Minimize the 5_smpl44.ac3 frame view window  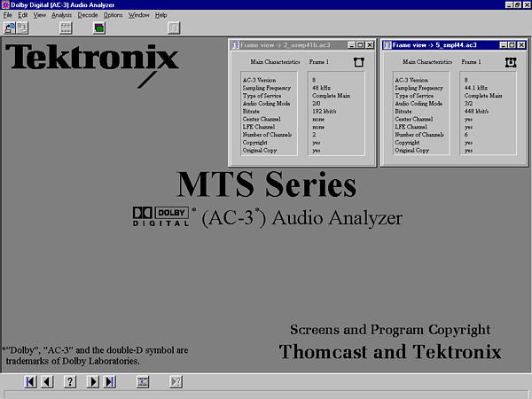504,45
